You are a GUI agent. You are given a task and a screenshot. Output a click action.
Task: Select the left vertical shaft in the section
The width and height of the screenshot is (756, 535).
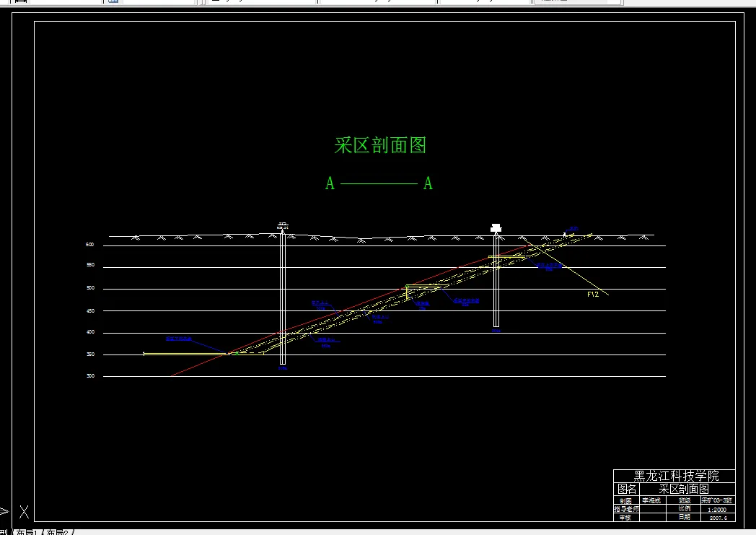pos(283,298)
